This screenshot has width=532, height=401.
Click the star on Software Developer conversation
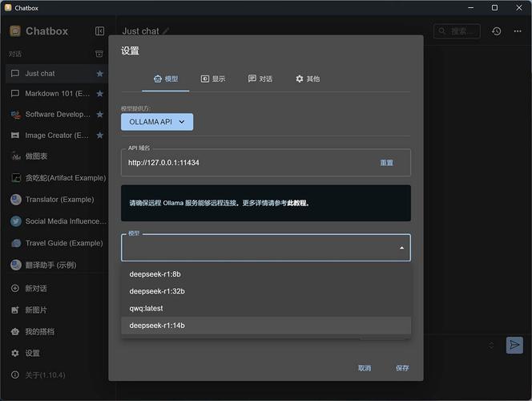[x=99, y=115]
